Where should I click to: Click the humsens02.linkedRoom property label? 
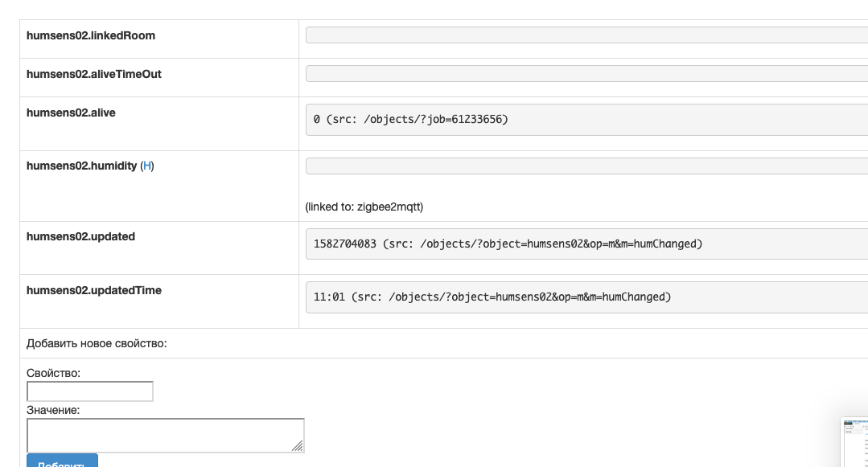[x=91, y=36]
